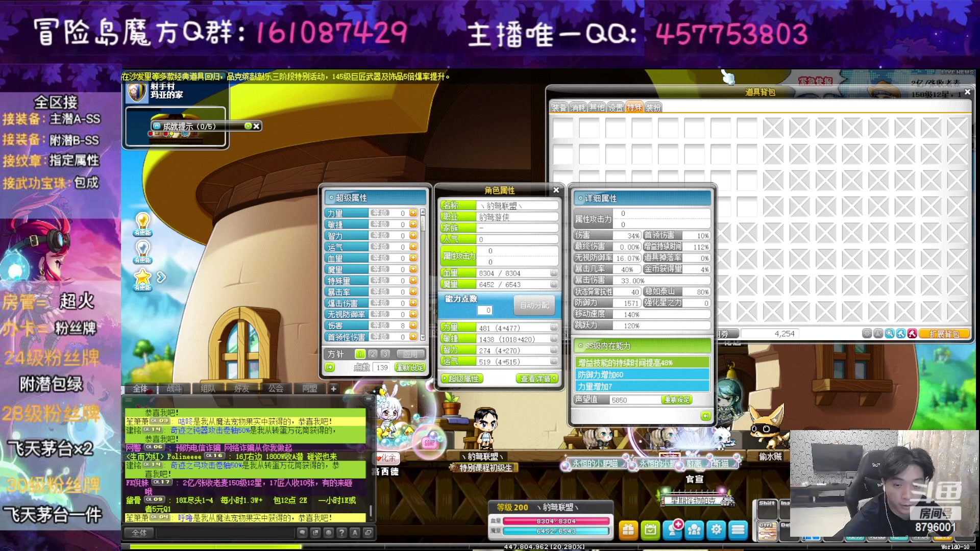
Task: Click the green collapse arrow in detail stats panel
Action: pyautogui.click(x=705, y=416)
